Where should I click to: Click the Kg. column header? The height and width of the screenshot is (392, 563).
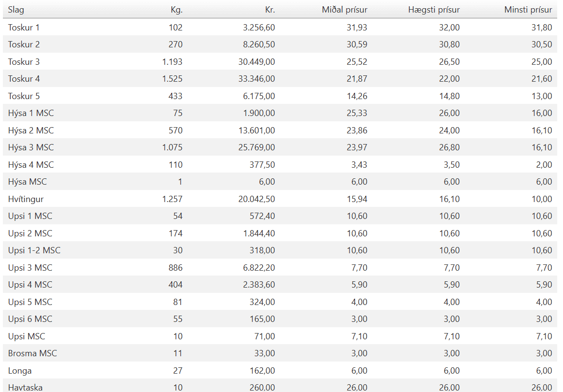pos(176,10)
